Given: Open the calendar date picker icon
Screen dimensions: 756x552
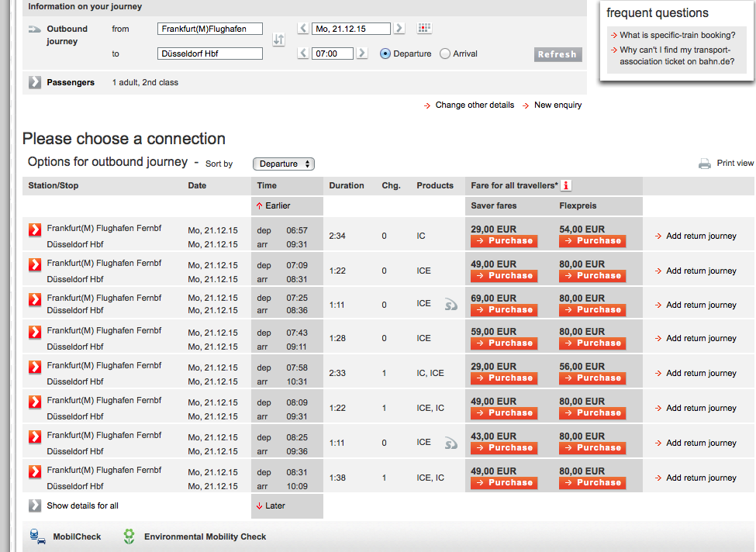Looking at the screenshot, I should point(424,29).
